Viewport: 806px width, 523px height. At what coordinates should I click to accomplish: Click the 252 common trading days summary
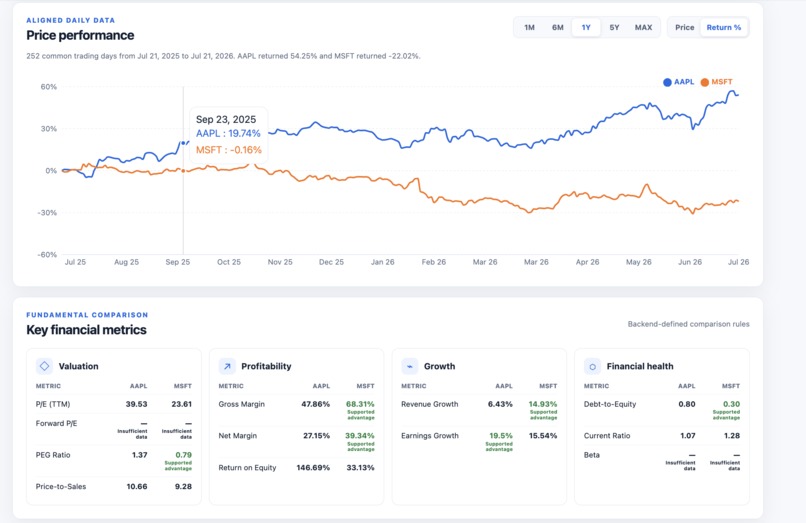[223, 56]
